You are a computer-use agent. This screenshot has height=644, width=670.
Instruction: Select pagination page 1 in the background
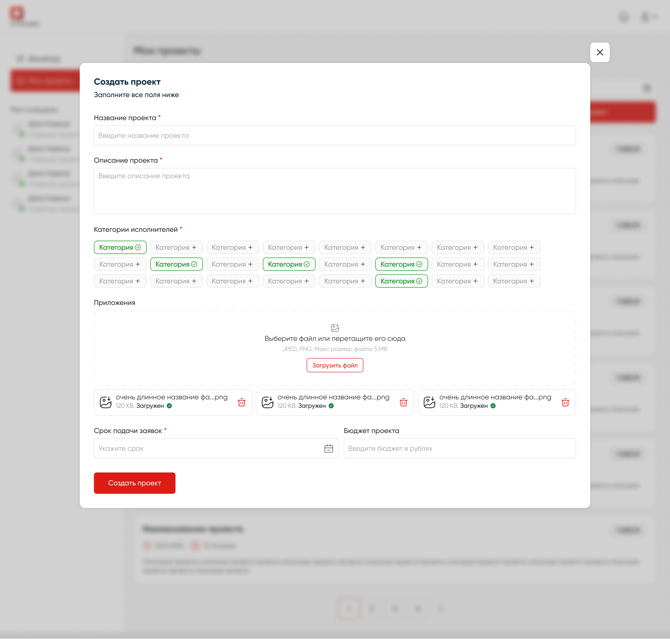348,608
